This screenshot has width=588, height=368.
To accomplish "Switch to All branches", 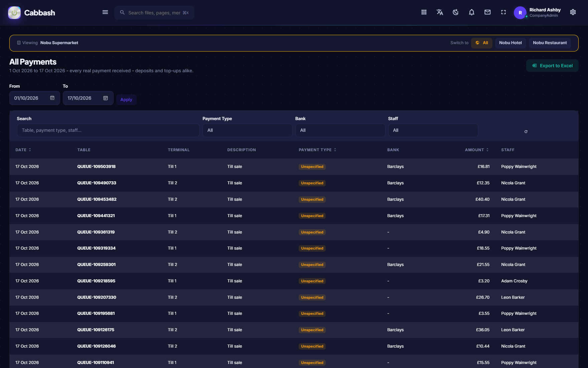I will point(482,43).
